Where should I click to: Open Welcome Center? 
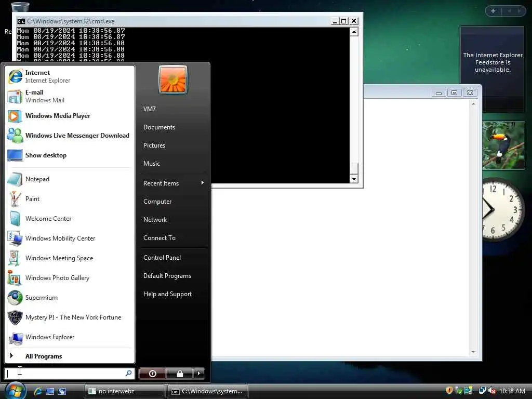pyautogui.click(x=70, y=219)
